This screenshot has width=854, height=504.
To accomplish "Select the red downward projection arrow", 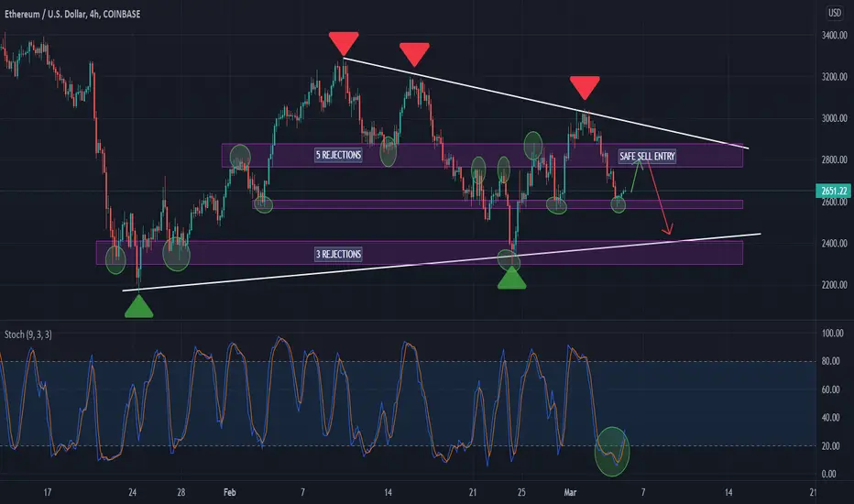I will click(x=660, y=196).
